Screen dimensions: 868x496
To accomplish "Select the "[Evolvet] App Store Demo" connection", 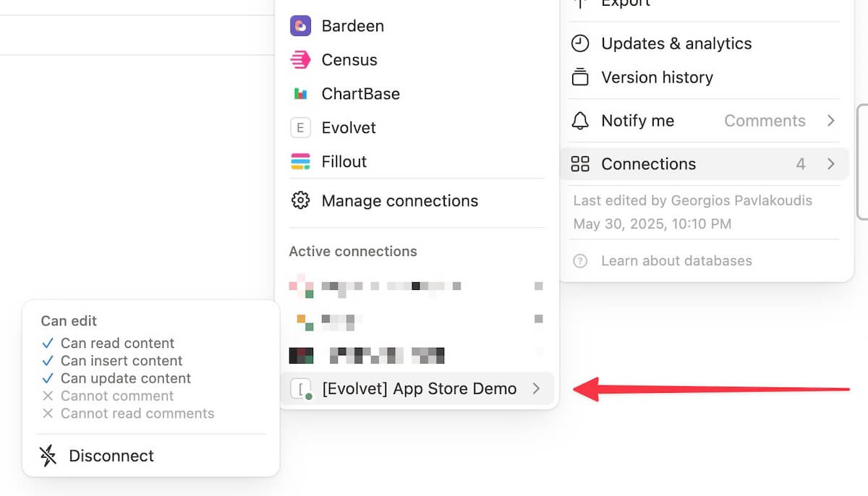I will tap(416, 389).
